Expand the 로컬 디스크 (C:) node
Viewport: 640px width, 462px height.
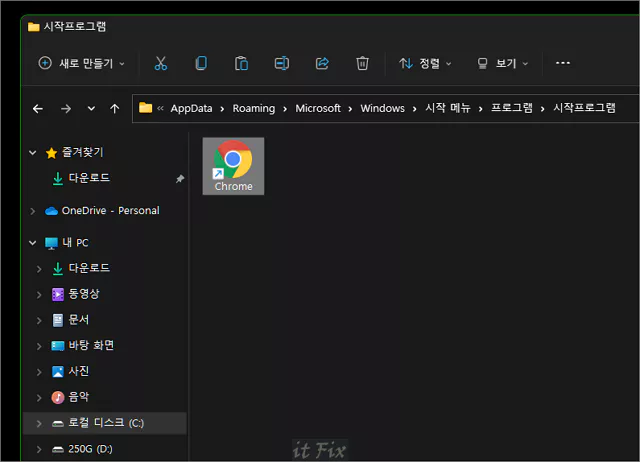pyautogui.click(x=39, y=424)
